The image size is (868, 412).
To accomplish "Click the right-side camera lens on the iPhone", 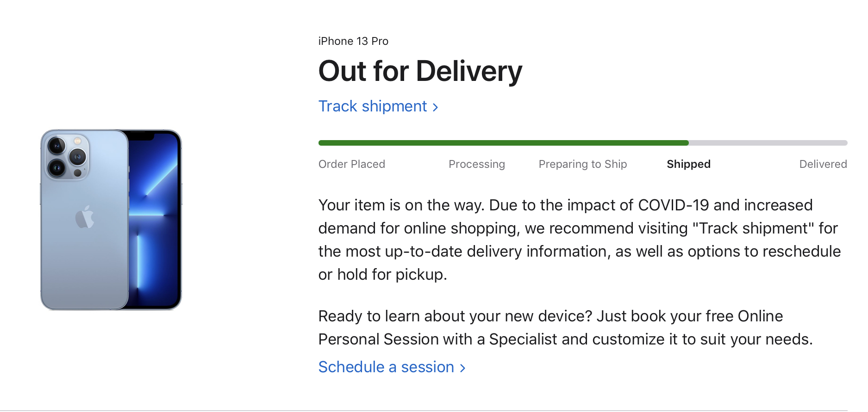I will [77, 157].
